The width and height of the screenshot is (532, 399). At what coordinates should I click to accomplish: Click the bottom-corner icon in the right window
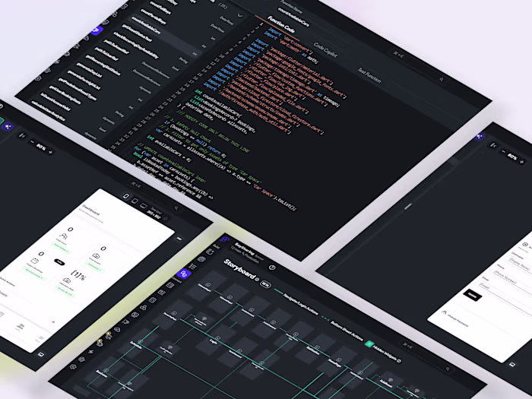tap(512, 365)
